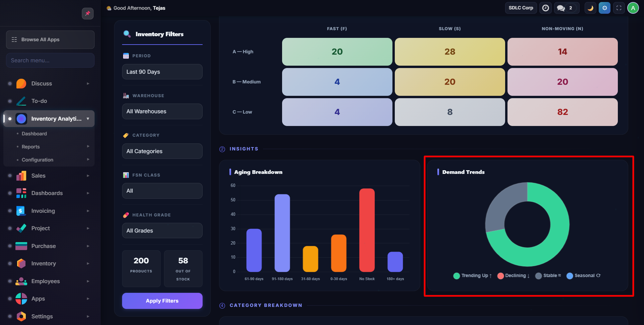Open the chat conversations icon
Viewport: 644px width, 325px height.
561,8
